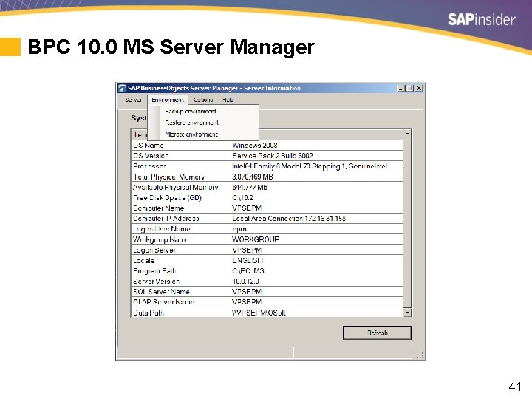The width and height of the screenshot is (532, 399).
Task: Select the Logon User Name label
Action: click(x=162, y=229)
